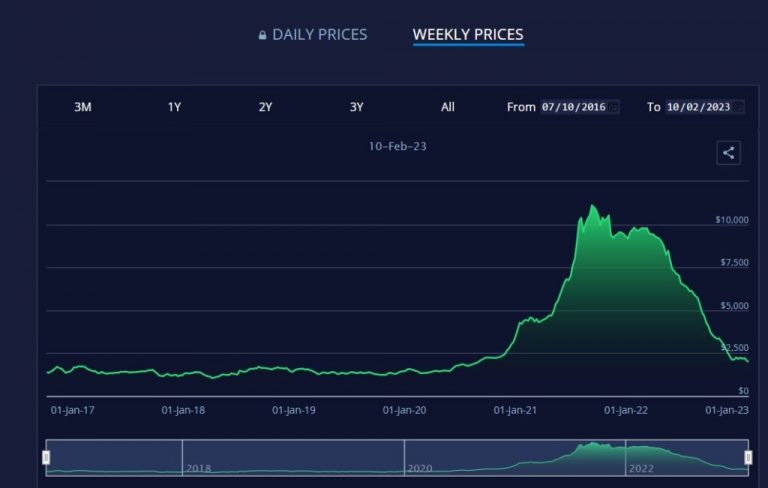Click the From date field 07/10/2016
Screen dimensions: 768x488
click(x=579, y=107)
